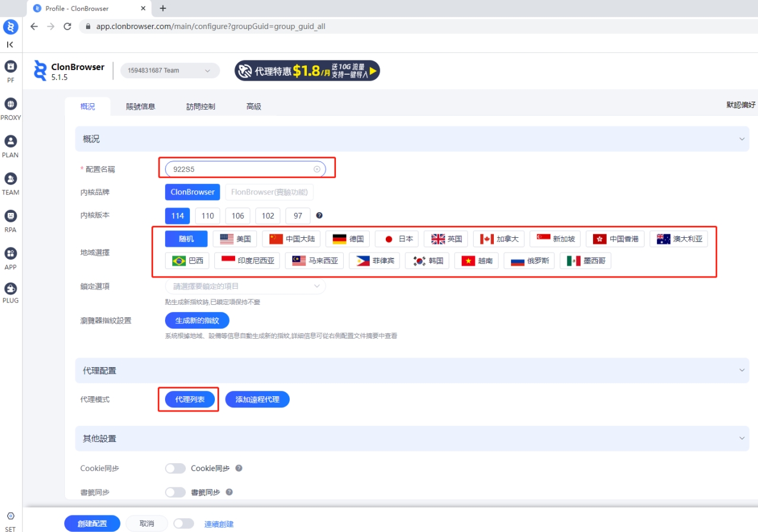Click the kernel version help icon
The width and height of the screenshot is (758, 532).
pos(319,216)
